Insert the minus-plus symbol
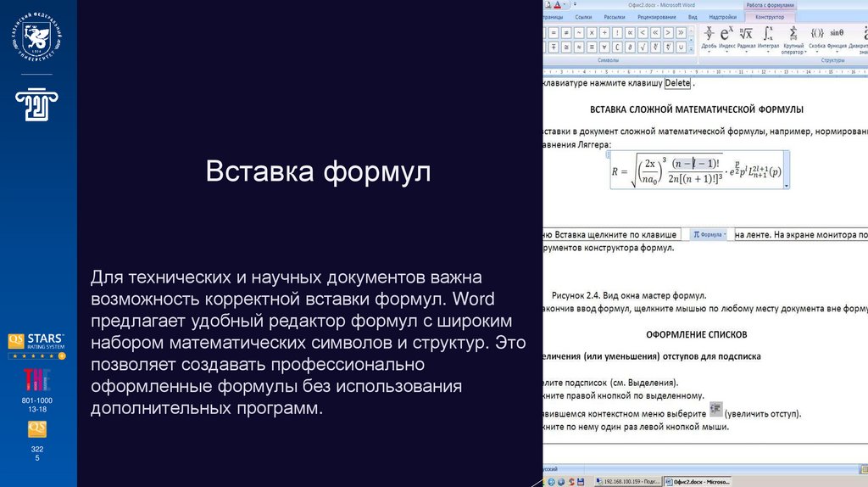This screenshot has width=868, height=487. [554, 48]
